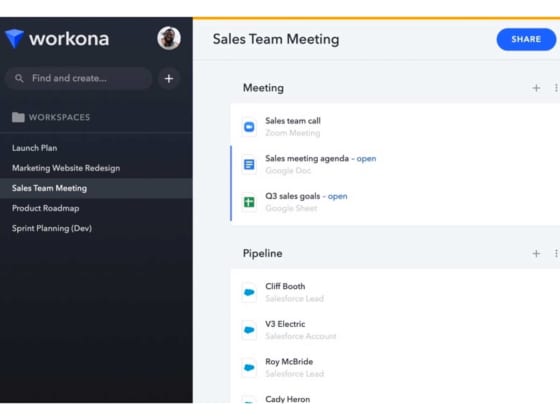Open Meeting section more options menu
Viewport: 560px width, 420px height.
(x=556, y=88)
